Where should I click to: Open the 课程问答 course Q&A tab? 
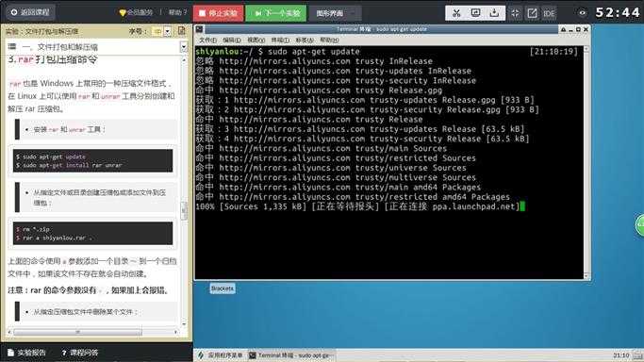80,353
